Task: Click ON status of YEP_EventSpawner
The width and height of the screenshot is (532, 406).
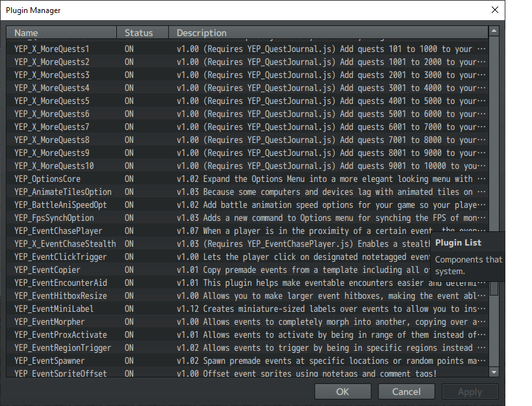Action: click(129, 361)
